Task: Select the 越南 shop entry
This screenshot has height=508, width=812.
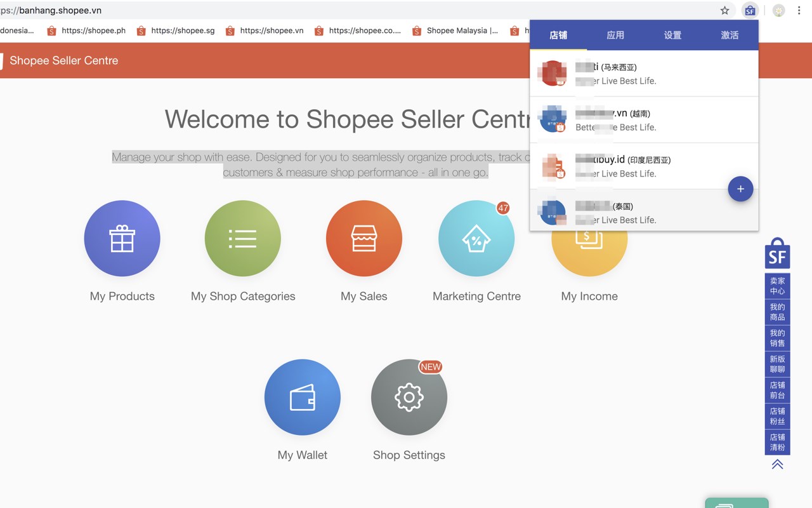Action: [644, 120]
